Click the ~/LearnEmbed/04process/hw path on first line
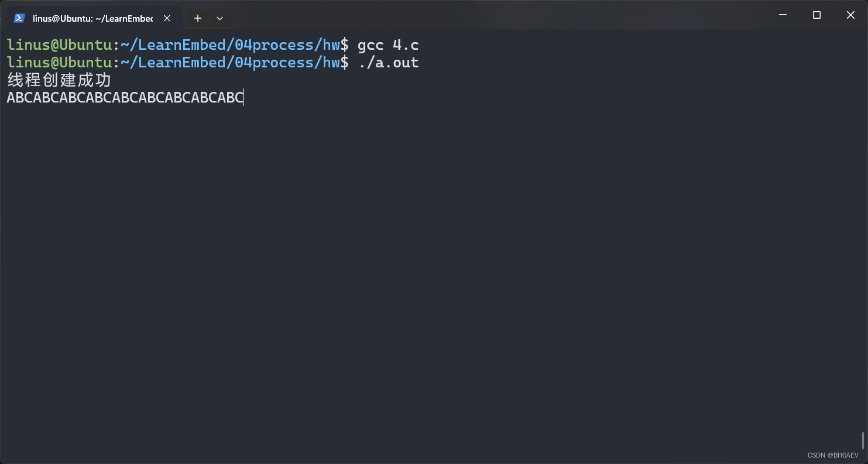The height and width of the screenshot is (464, 868). pos(230,45)
